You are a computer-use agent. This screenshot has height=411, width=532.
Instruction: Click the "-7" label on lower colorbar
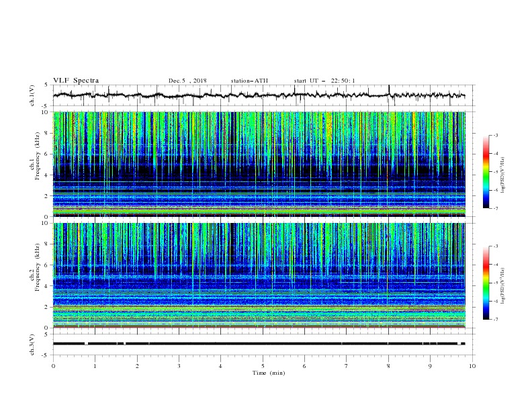tap(496, 319)
